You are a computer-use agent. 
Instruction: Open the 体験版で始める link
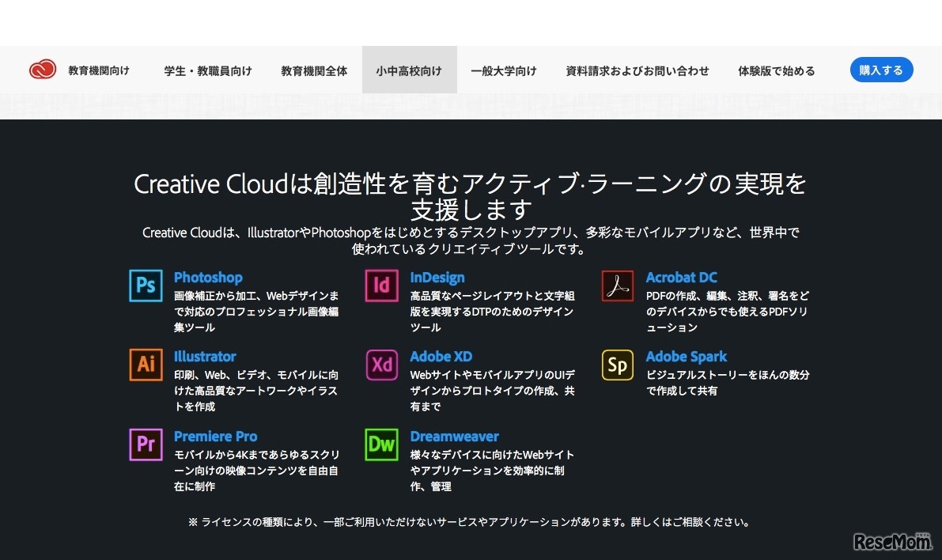click(x=777, y=70)
